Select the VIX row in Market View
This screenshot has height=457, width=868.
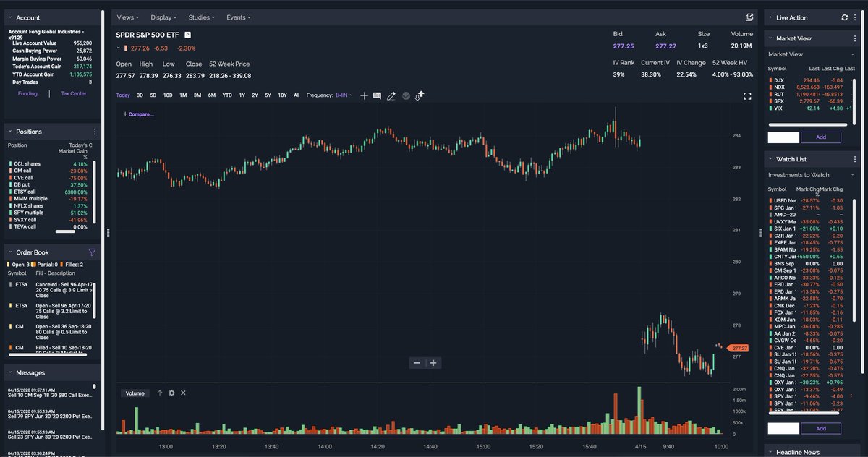tap(809, 108)
